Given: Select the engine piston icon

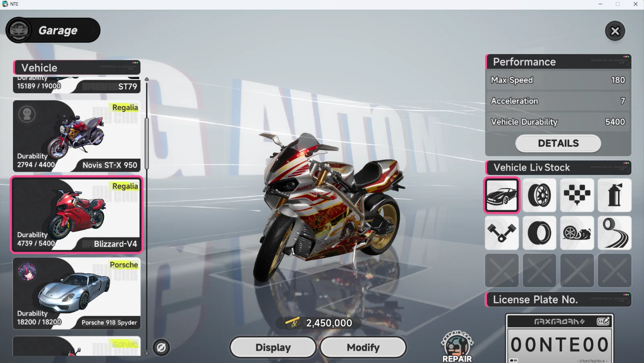Looking at the screenshot, I should click(501, 233).
